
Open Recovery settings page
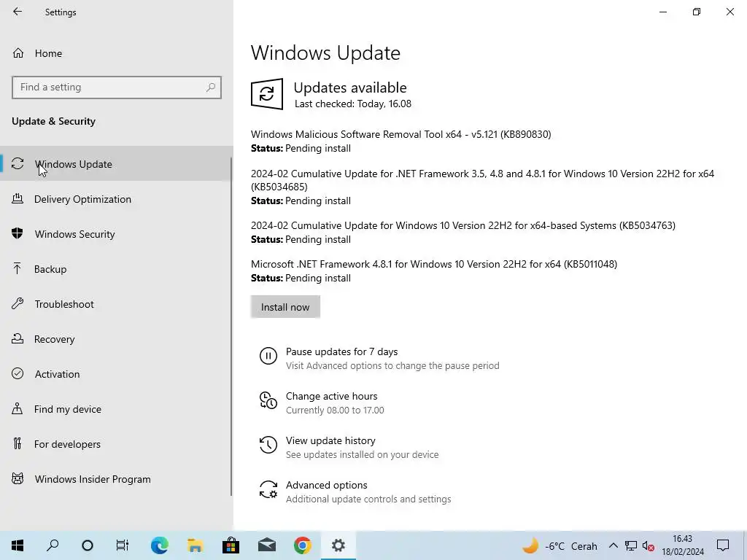coord(116,339)
